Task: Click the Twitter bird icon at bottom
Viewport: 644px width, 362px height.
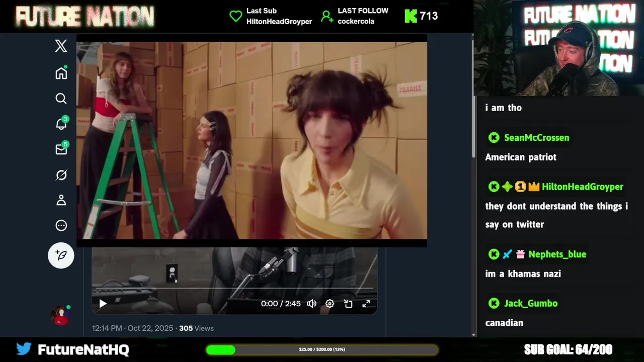Action: [x=24, y=349]
